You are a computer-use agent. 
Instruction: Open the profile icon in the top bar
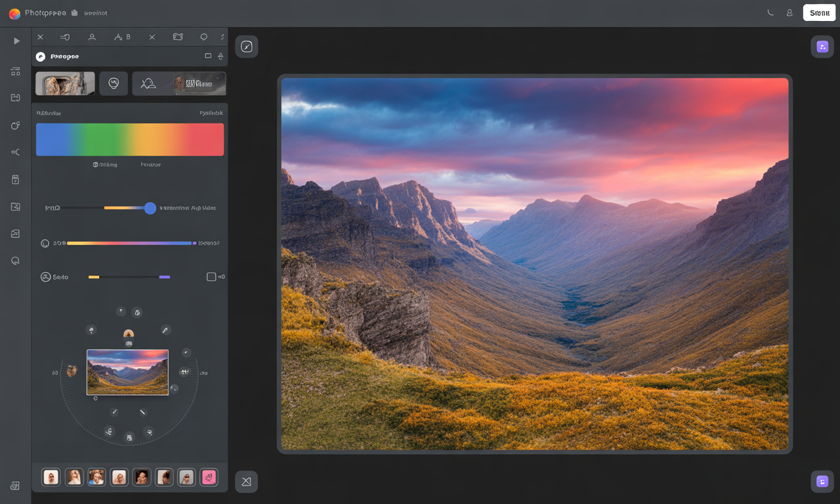(789, 12)
